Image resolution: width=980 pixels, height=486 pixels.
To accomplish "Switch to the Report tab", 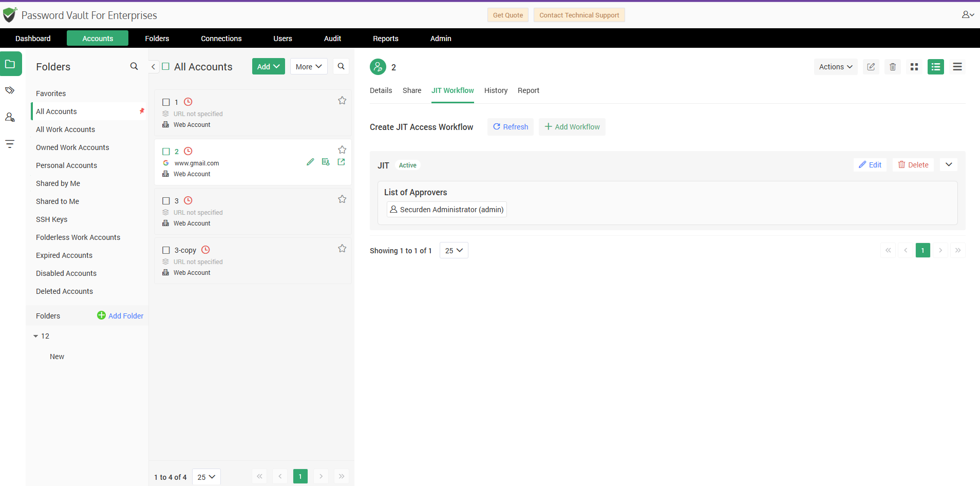I will (x=529, y=90).
